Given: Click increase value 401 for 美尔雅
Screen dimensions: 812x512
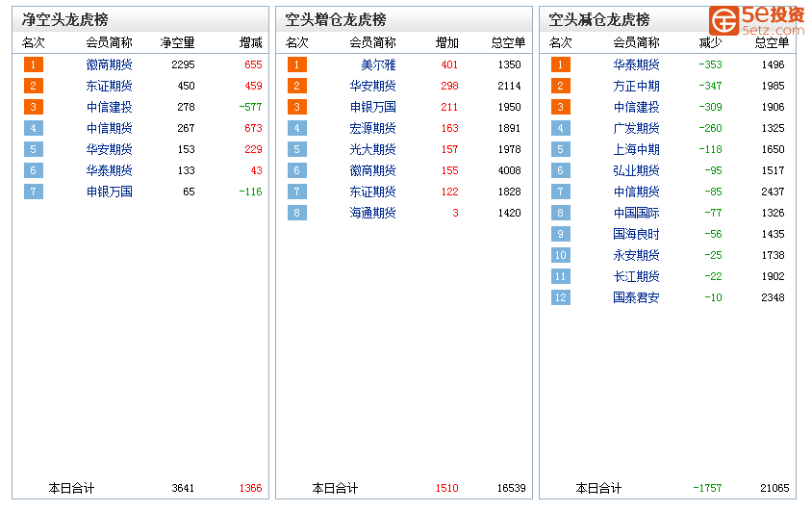Looking at the screenshot, I should 449,64.
